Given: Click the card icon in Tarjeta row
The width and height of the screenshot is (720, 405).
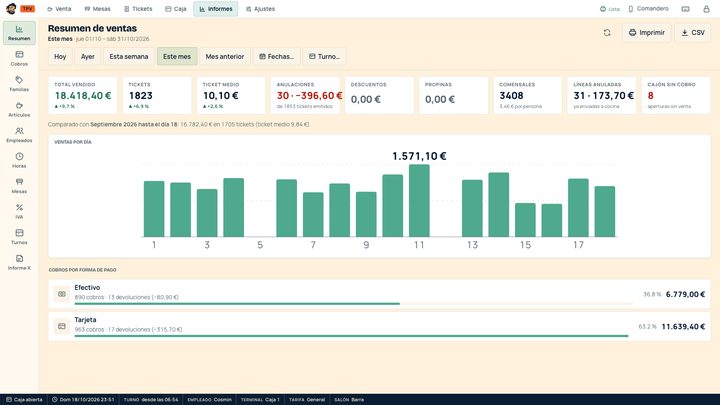Looking at the screenshot, I should click(62, 326).
